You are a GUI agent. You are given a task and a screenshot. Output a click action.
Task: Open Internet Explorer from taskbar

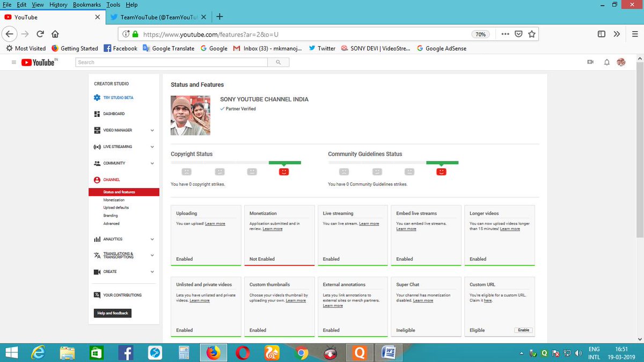pos(39,353)
